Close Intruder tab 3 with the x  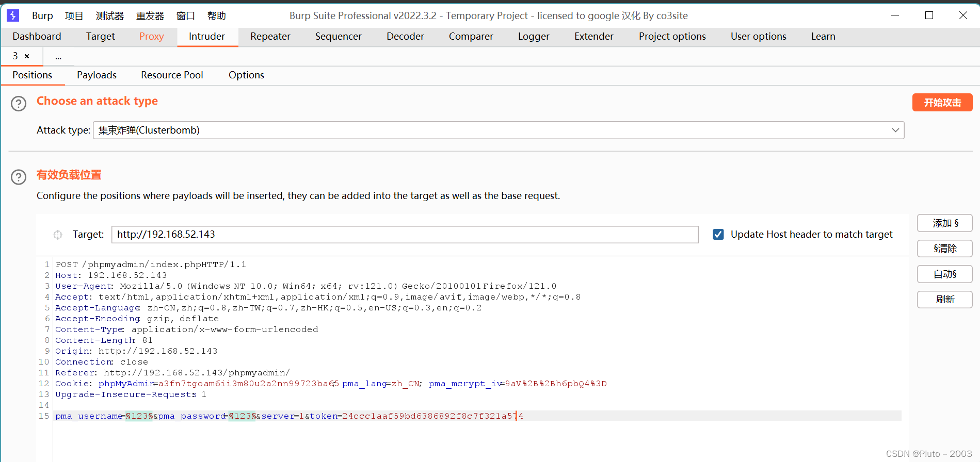(27, 56)
